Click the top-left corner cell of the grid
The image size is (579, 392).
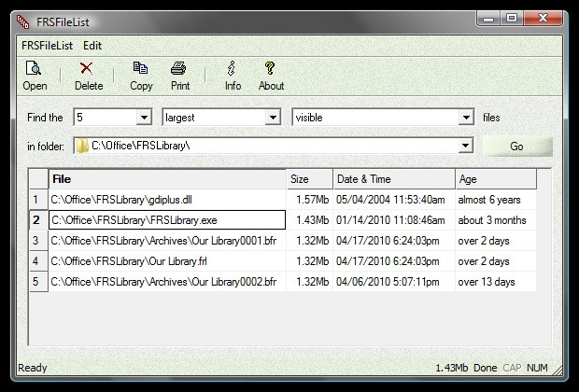click(x=38, y=179)
